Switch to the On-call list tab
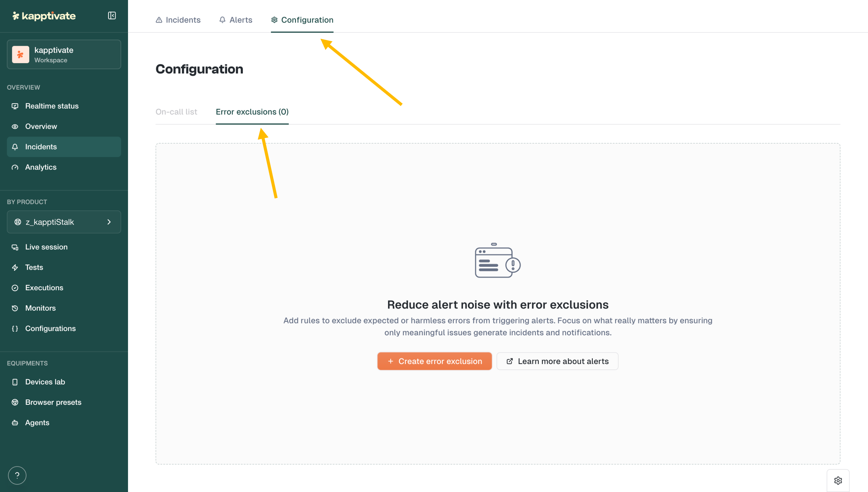 (176, 112)
